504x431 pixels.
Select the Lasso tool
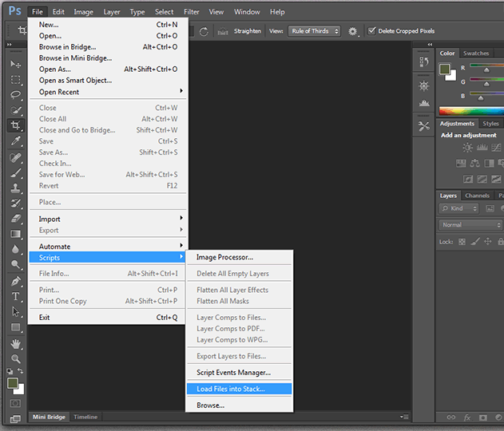point(15,95)
